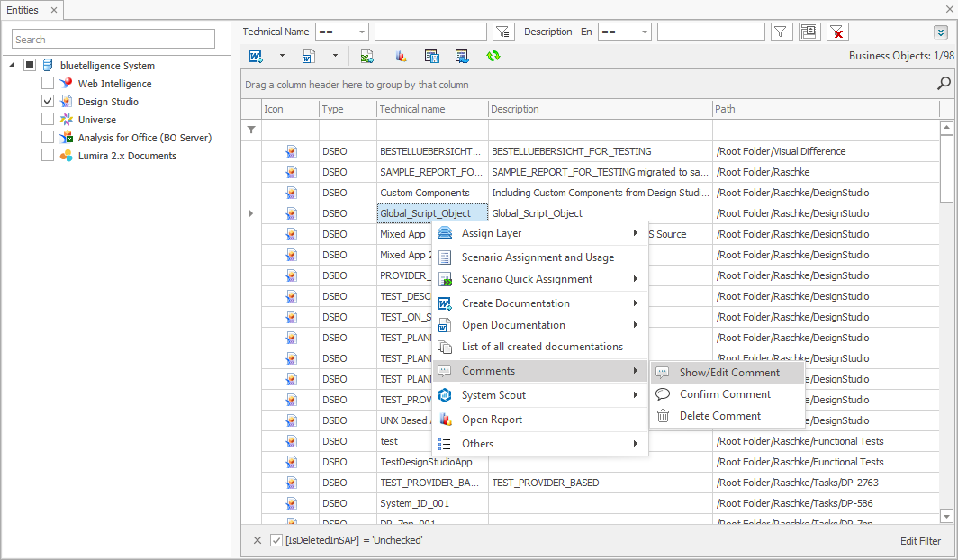Collapse the bluetelligence System tree node
This screenshot has width=958, height=560.
(x=10, y=65)
